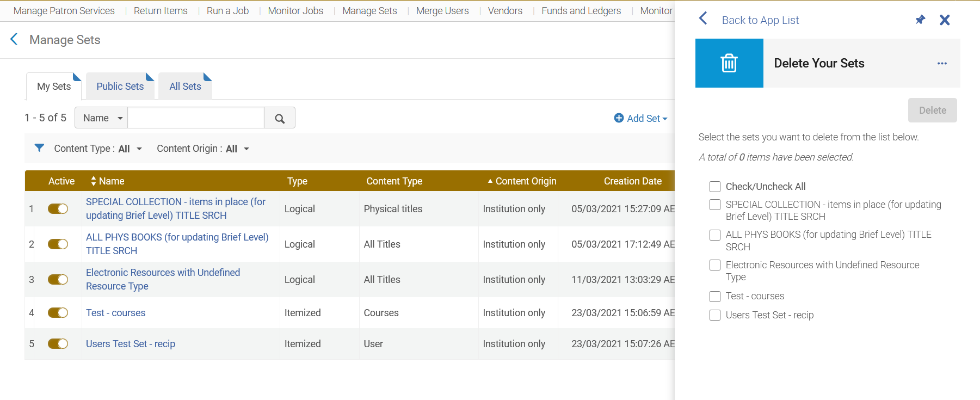Click the Creation Date column header

click(x=633, y=181)
